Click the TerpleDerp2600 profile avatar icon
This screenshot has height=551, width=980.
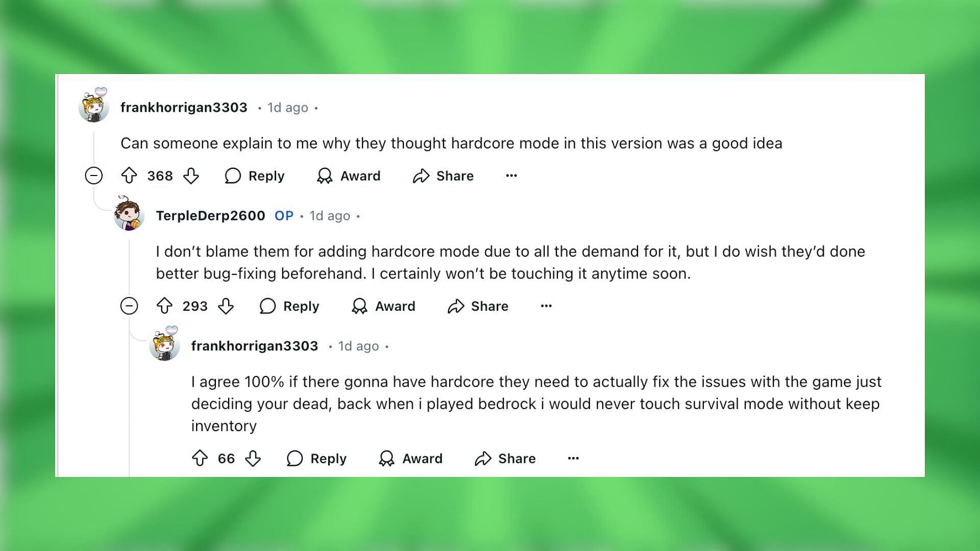pos(129,215)
